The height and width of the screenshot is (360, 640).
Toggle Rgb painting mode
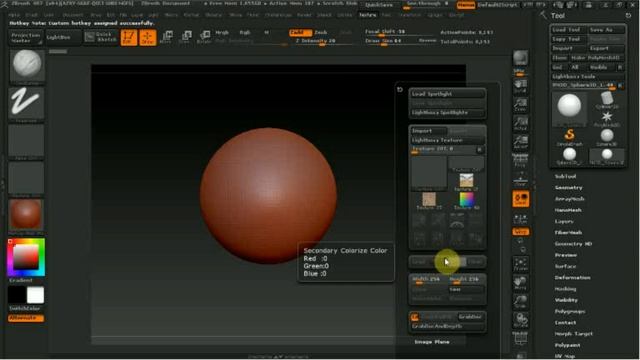[245, 32]
